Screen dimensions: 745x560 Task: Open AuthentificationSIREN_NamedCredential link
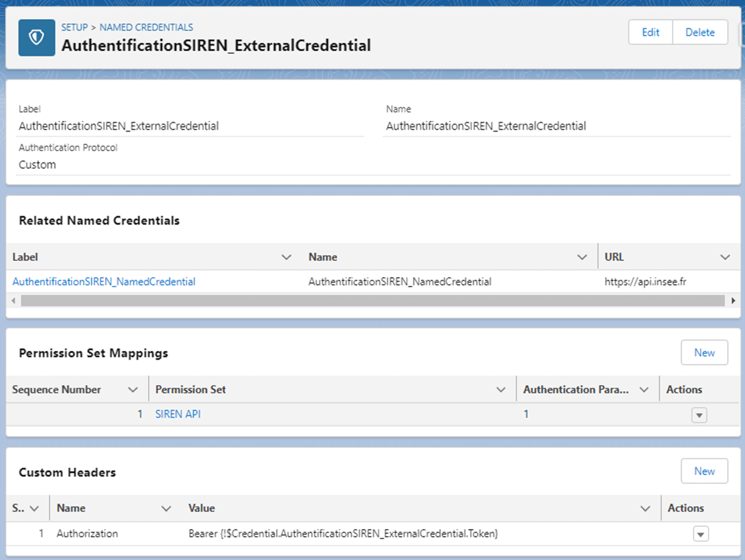(104, 282)
